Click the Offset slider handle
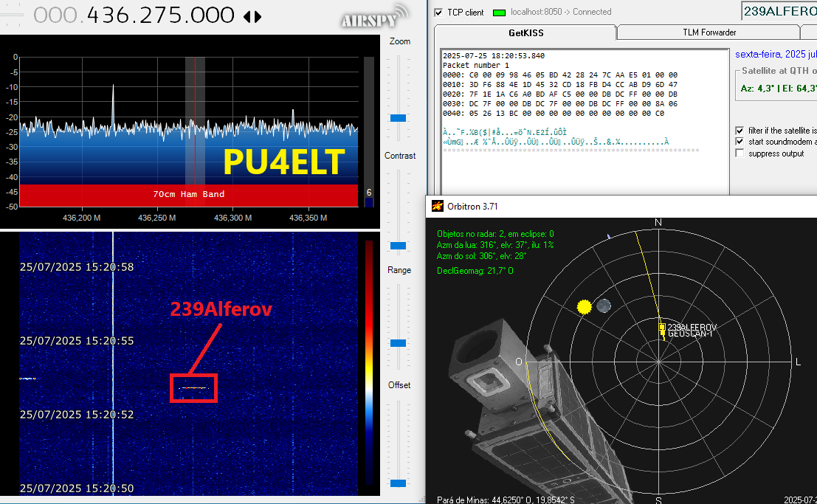 [x=399, y=483]
